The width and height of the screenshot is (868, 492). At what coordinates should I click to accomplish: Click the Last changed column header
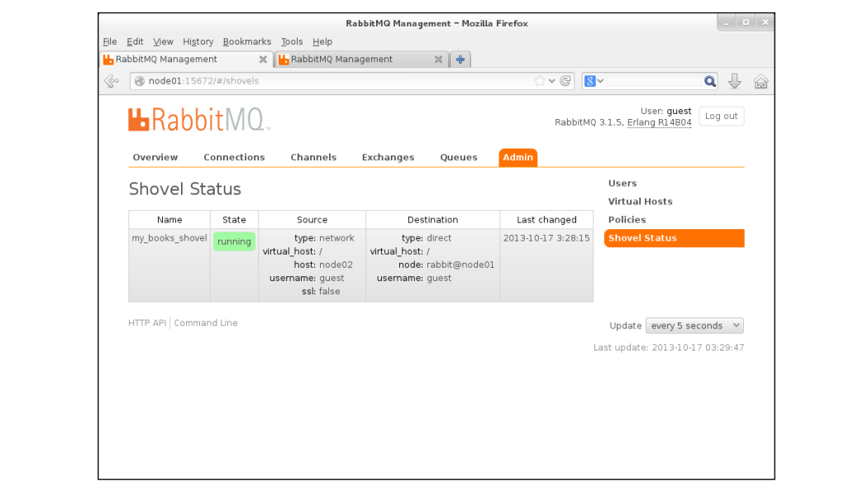pos(546,220)
